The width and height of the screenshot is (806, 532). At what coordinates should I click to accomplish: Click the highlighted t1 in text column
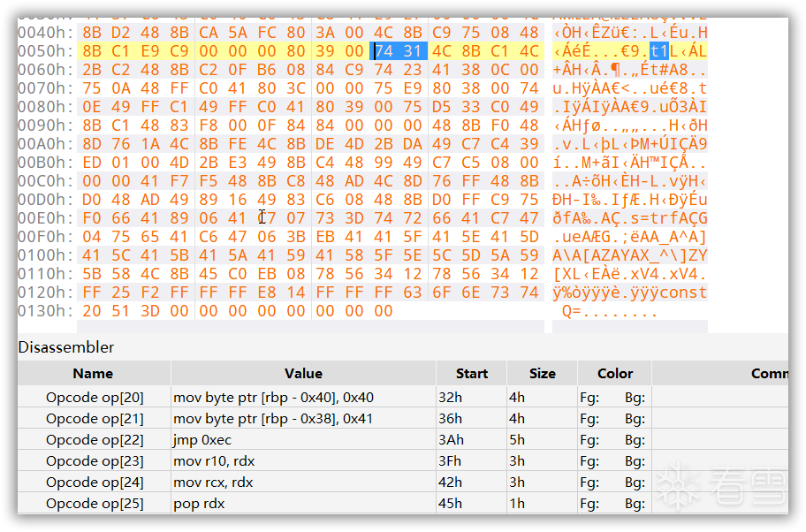(659, 51)
